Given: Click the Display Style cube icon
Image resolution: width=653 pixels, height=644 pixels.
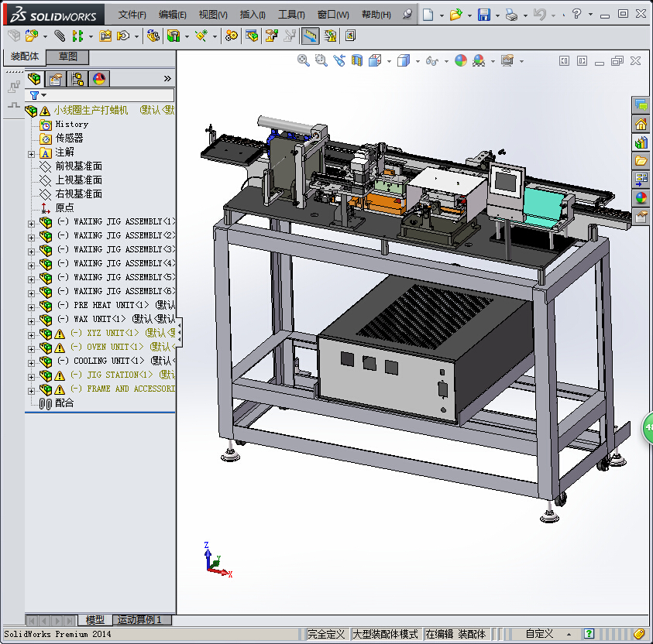Looking at the screenshot, I should point(403,60).
